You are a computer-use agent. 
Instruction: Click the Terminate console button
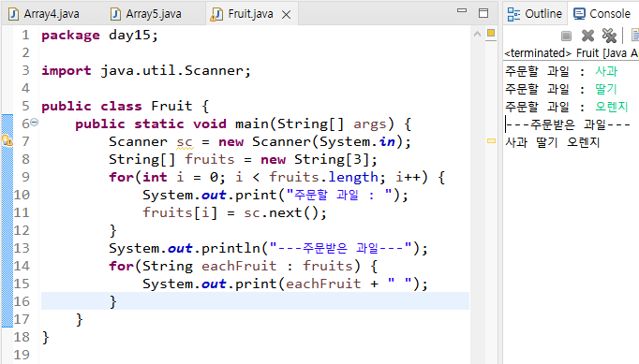coord(566,36)
